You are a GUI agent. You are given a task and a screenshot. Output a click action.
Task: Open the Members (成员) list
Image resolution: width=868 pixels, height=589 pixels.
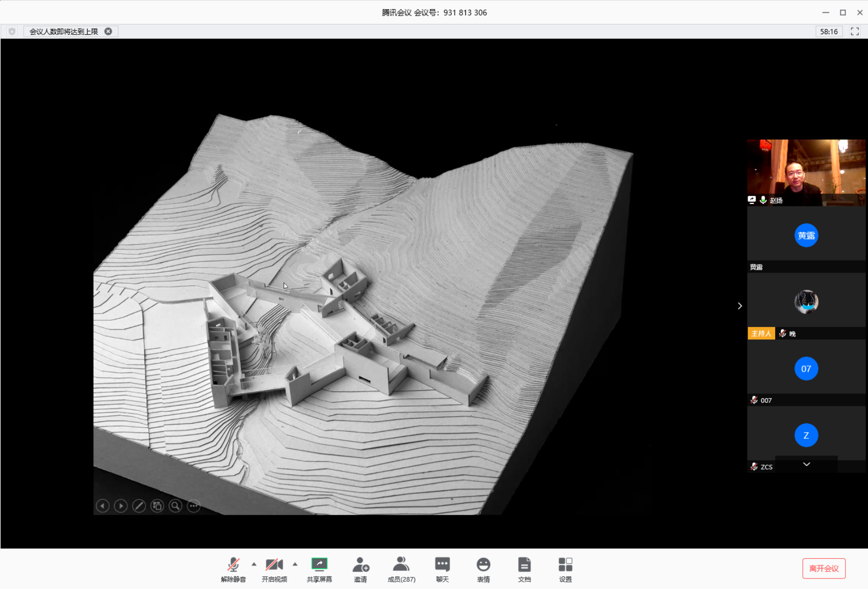coord(401,569)
